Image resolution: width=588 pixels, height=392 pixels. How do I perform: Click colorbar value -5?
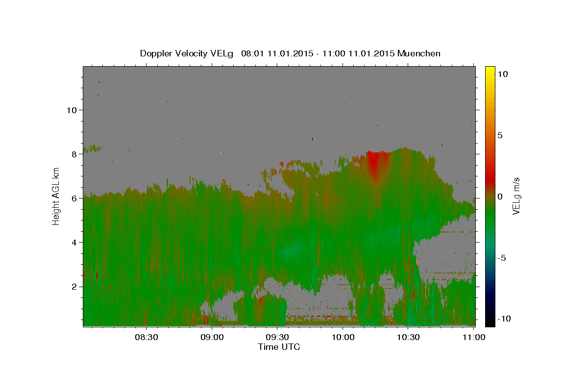pyautogui.click(x=502, y=258)
